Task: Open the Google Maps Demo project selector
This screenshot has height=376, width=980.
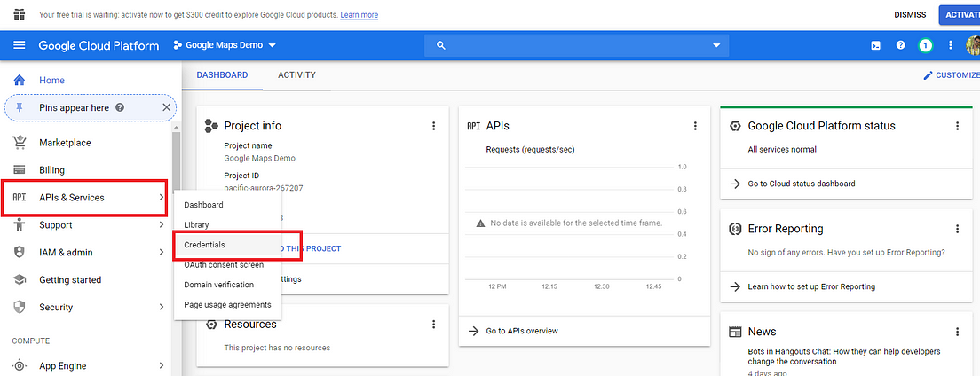Action: pos(225,45)
